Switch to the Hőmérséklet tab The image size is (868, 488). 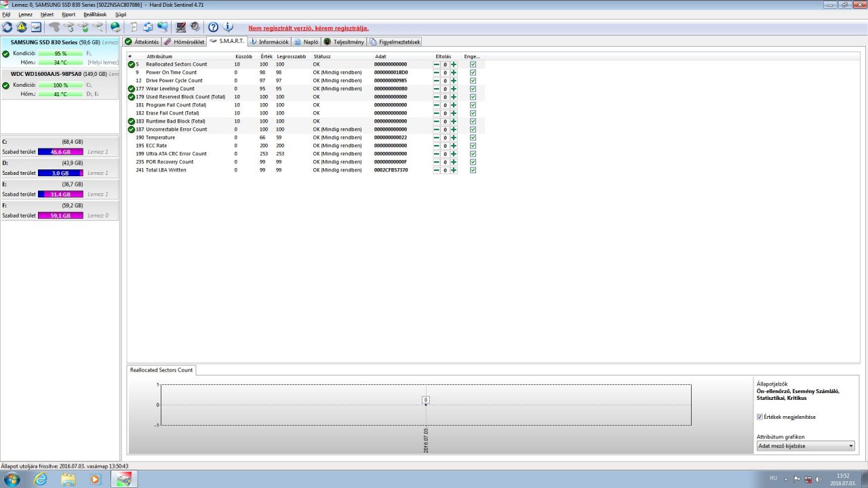184,42
